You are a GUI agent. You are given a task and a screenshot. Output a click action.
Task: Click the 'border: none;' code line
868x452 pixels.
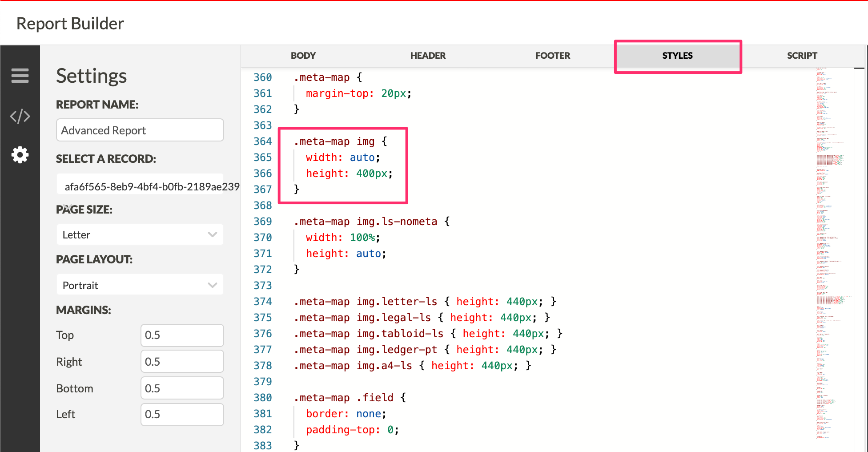pyautogui.click(x=346, y=414)
